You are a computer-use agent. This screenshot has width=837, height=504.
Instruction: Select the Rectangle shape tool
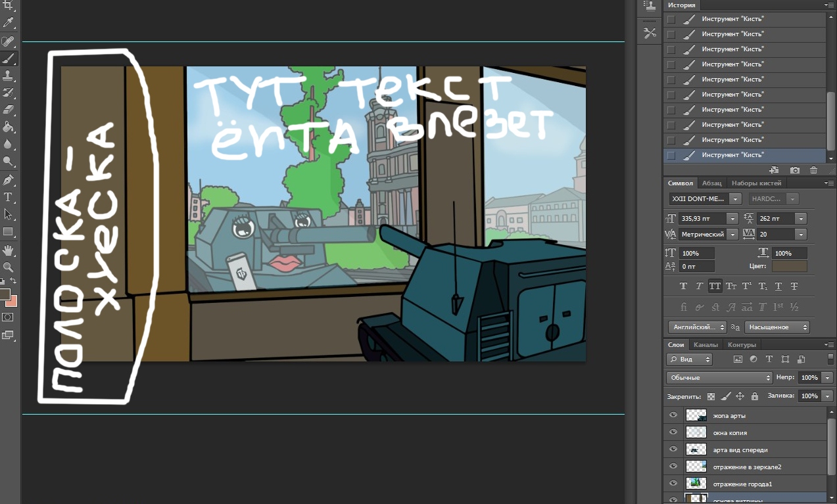point(9,231)
